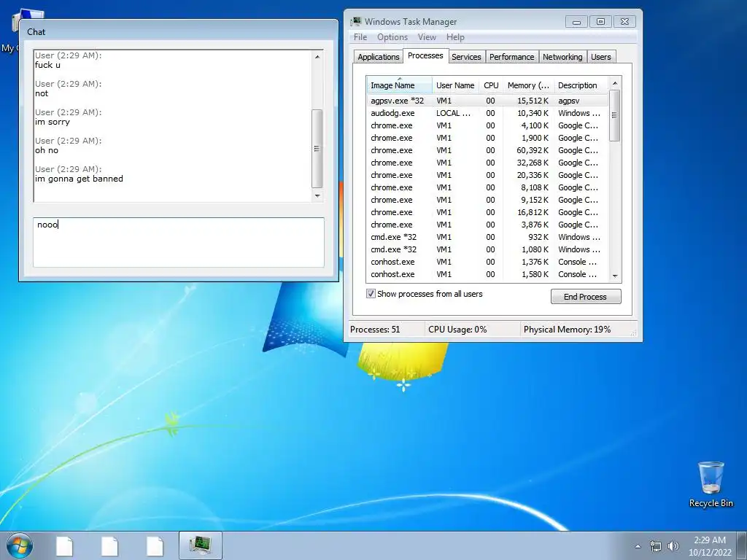This screenshot has width=747, height=560.
Task: Click process list scroll up arrow
Action: pyautogui.click(x=614, y=83)
